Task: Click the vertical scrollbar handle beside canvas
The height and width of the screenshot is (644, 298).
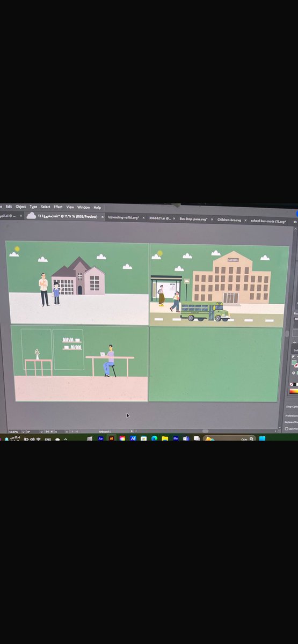Action: tap(287, 334)
